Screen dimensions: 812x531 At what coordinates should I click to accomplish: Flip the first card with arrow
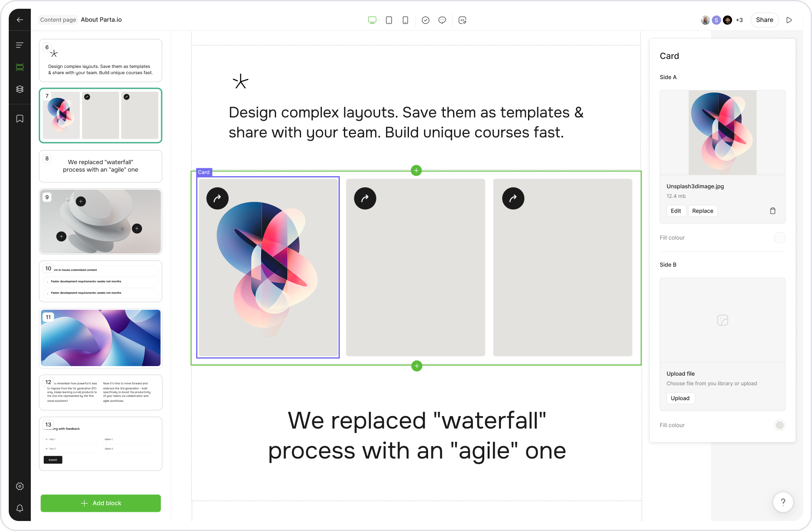coord(217,198)
